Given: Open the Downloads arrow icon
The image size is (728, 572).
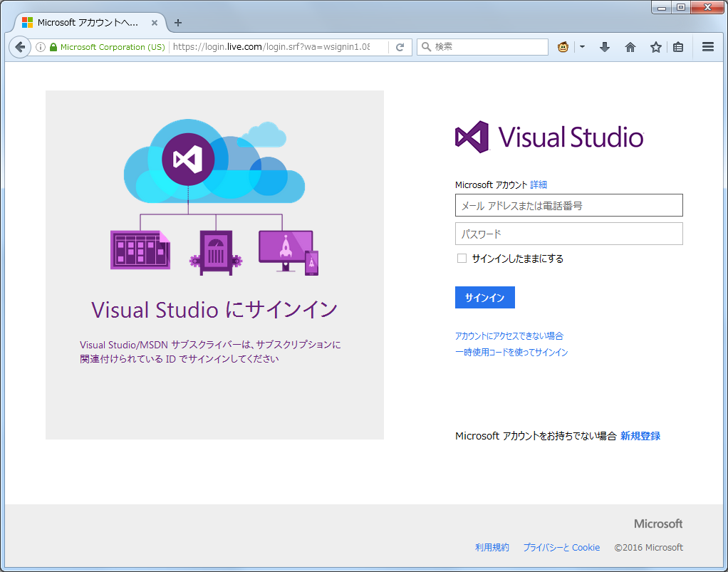Looking at the screenshot, I should click(605, 47).
